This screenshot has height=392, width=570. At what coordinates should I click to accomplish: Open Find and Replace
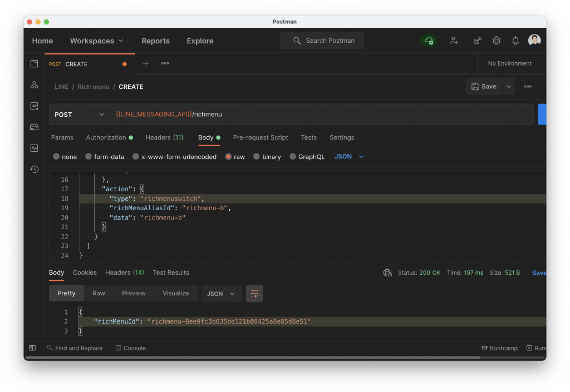click(x=75, y=348)
